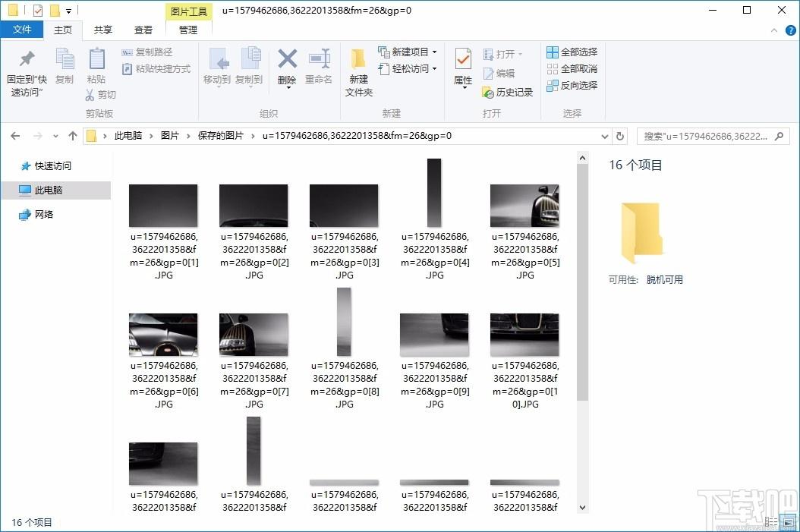Switch to the View tab
Viewport: 800px width, 532px height.
pyautogui.click(x=143, y=30)
